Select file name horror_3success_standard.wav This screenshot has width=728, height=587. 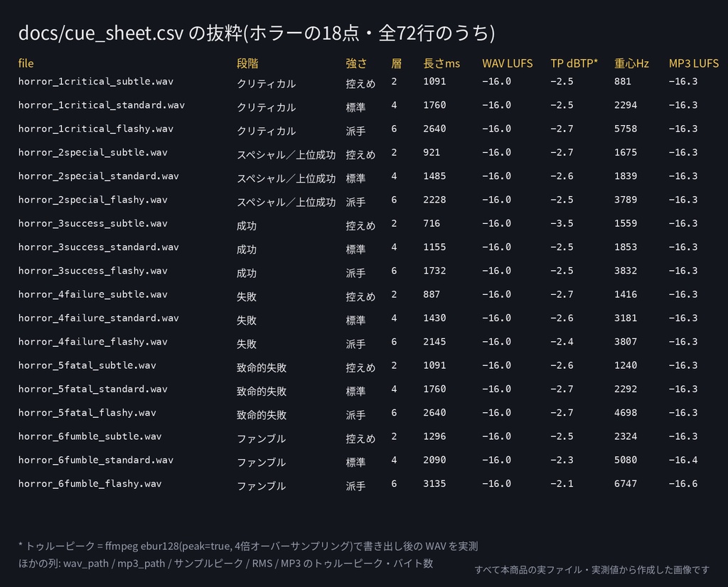(98, 247)
